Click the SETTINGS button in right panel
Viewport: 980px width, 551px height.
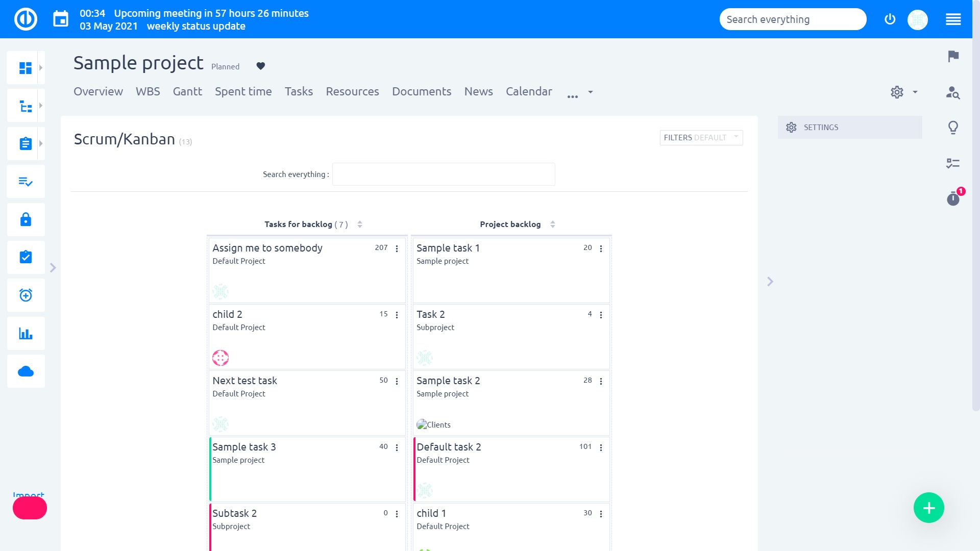(x=849, y=127)
